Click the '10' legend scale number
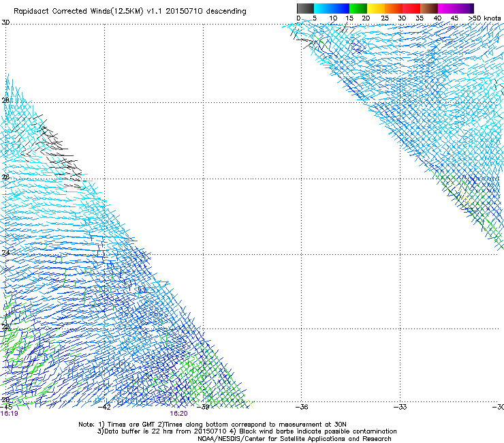This screenshot has width=504, height=443. [333, 18]
